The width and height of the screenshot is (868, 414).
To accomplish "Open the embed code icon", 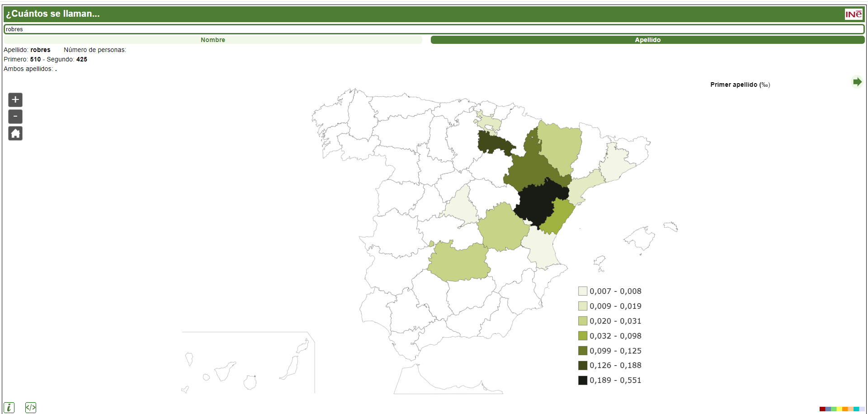I will (x=31, y=407).
